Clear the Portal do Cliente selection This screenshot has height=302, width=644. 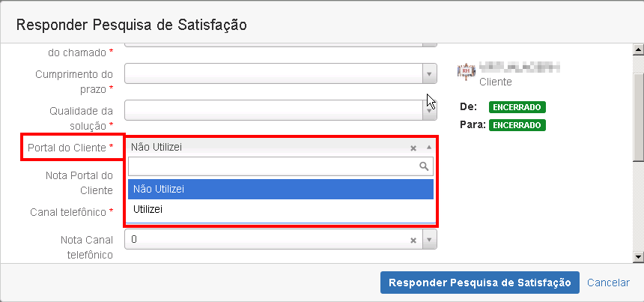[x=413, y=148]
